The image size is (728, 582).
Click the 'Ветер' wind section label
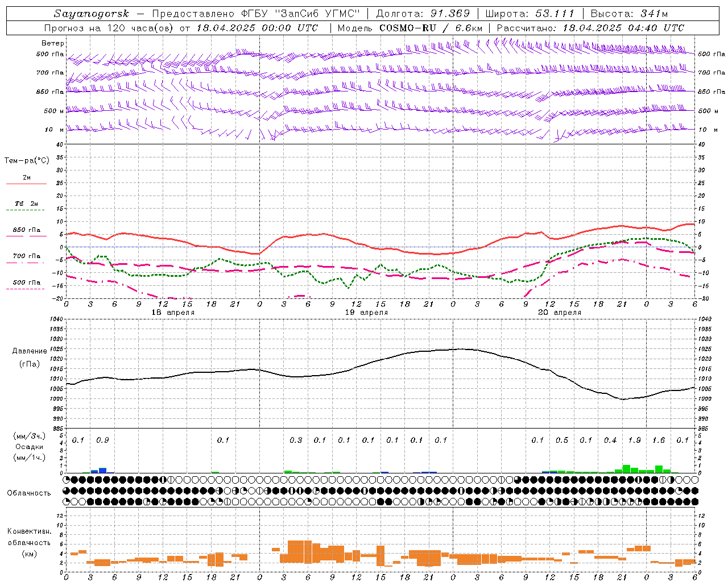pos(53,43)
